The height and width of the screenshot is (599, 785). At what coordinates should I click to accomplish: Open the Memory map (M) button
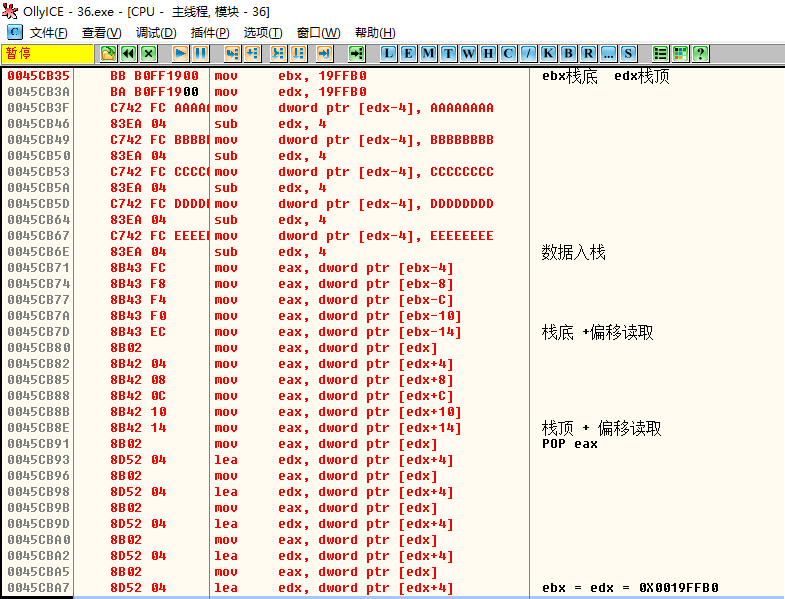(428, 53)
